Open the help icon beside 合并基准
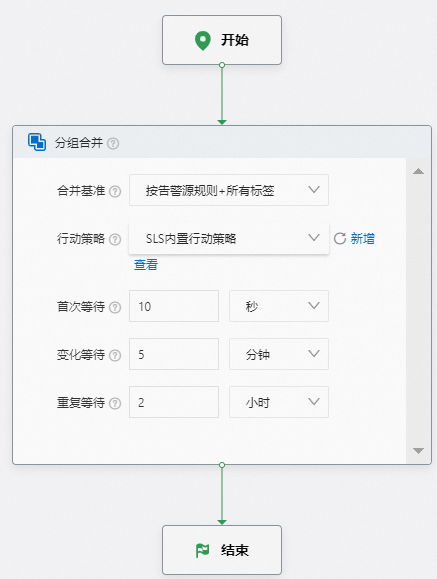The height and width of the screenshot is (579, 437). (115, 191)
